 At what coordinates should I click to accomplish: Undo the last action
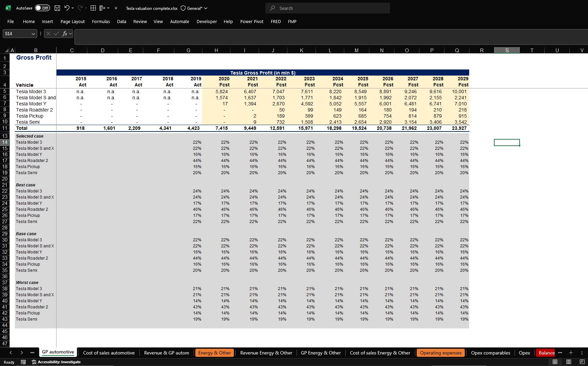pyautogui.click(x=67, y=8)
